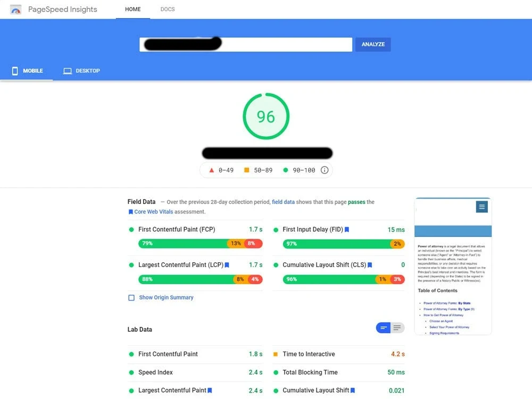The width and height of the screenshot is (532, 399).
Task: Click the score legend info icon
Action: pyautogui.click(x=325, y=170)
